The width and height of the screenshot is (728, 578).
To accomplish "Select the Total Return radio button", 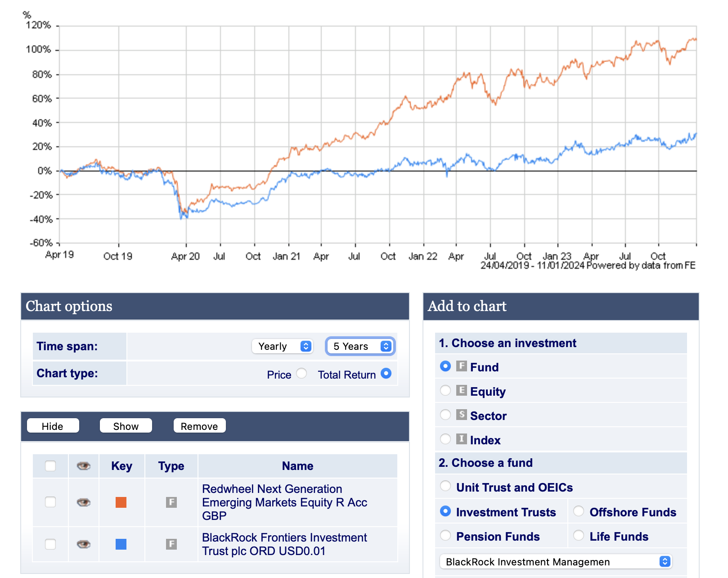I will (386, 374).
